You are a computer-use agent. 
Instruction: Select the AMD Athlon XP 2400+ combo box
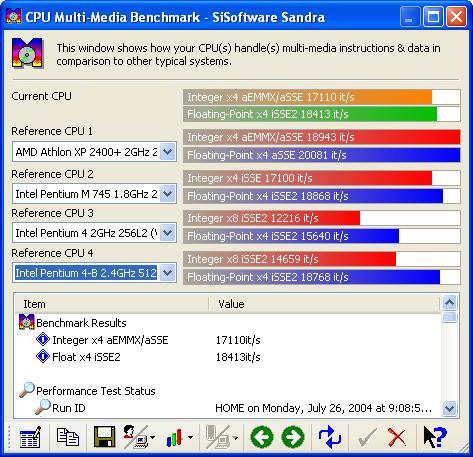coord(94,152)
